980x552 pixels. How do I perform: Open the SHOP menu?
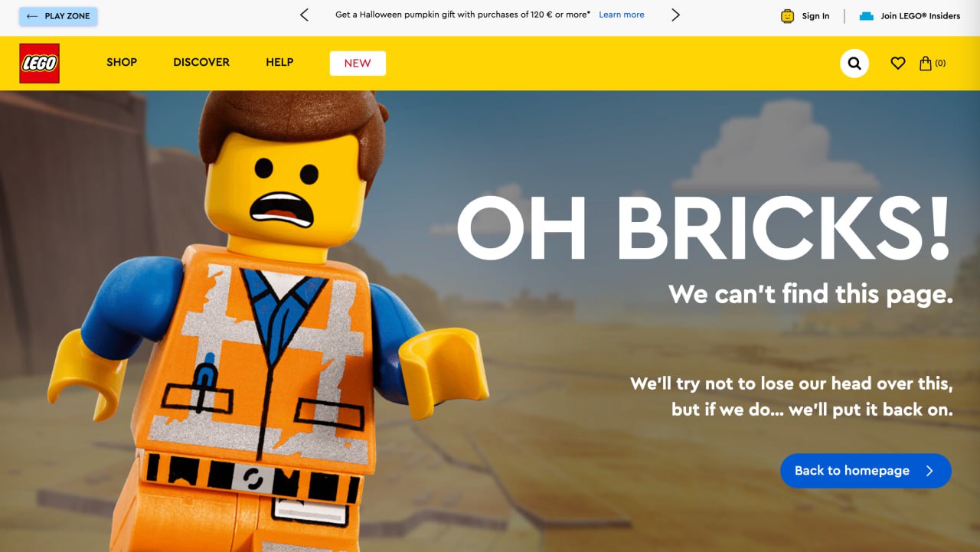click(122, 63)
